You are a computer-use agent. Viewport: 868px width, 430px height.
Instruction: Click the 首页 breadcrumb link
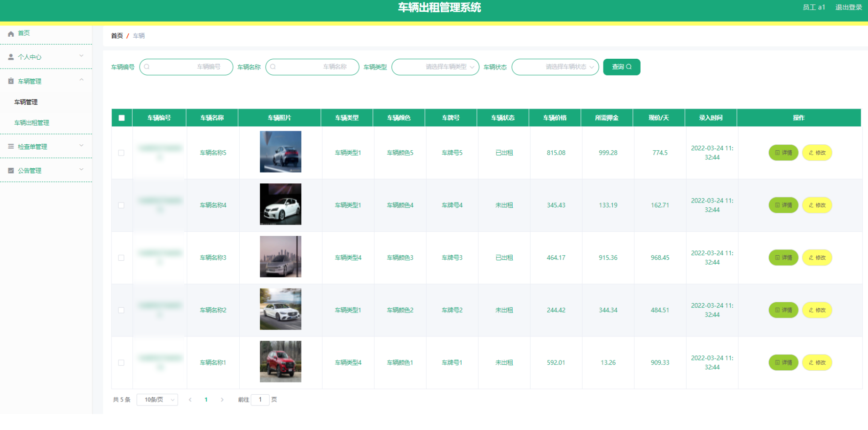(117, 36)
